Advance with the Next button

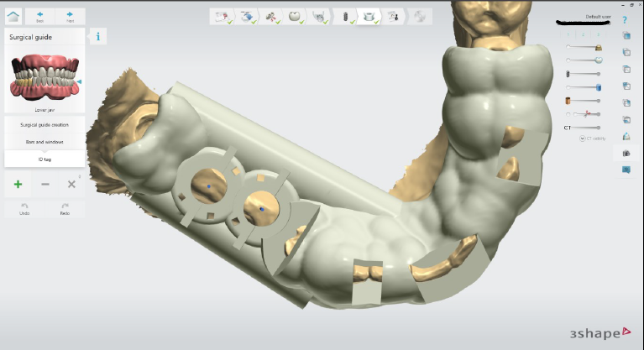coord(70,16)
